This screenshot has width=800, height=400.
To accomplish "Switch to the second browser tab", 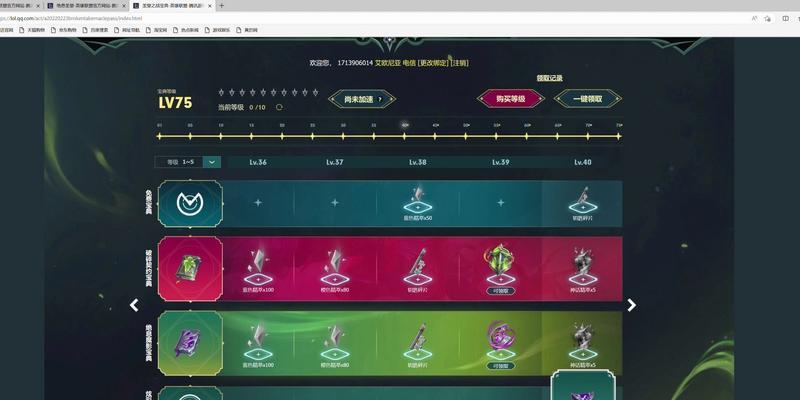I will [x=86, y=6].
